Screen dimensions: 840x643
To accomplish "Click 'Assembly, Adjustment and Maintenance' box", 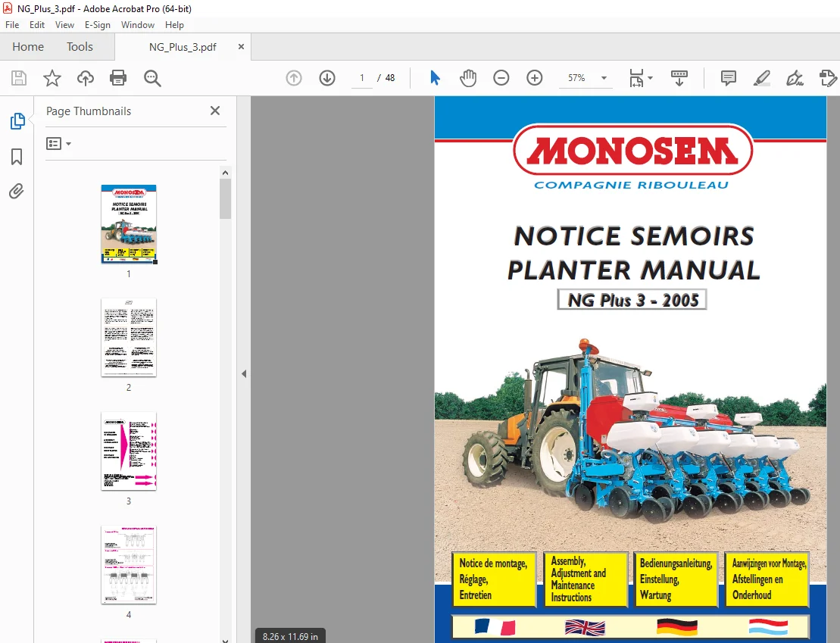I will tap(586, 579).
